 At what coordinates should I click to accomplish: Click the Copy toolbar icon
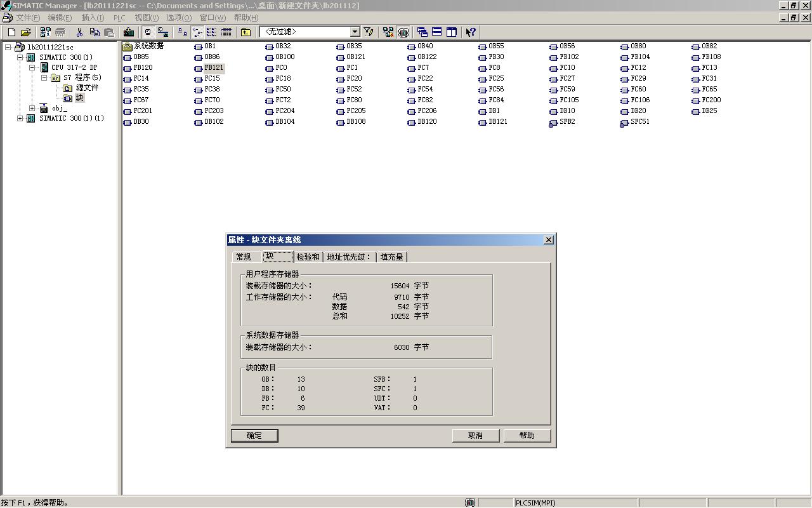click(x=95, y=32)
